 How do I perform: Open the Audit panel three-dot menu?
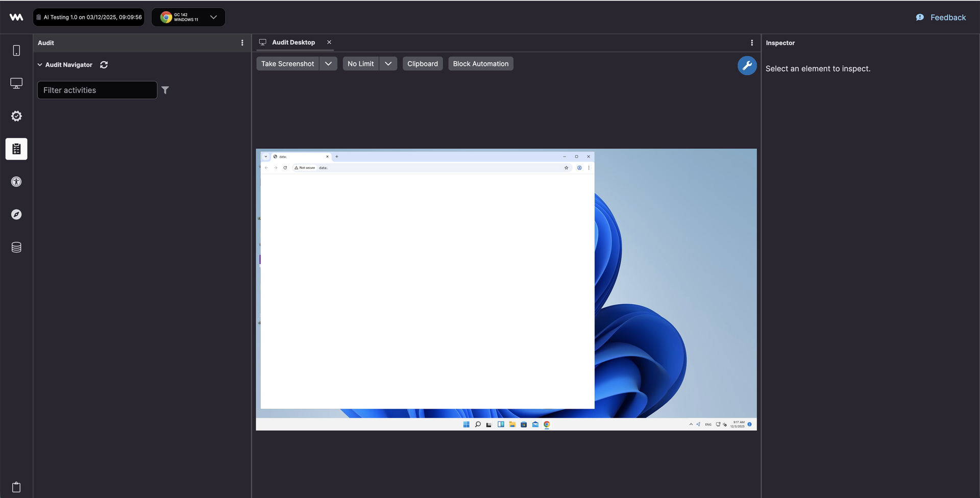(x=242, y=43)
